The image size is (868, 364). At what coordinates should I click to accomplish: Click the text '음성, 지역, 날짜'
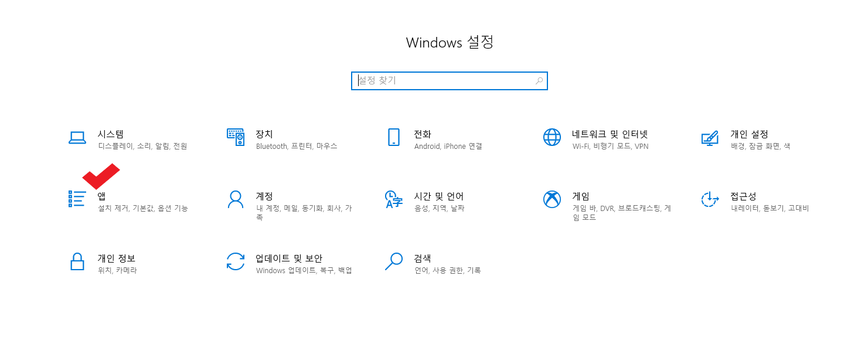[439, 209]
